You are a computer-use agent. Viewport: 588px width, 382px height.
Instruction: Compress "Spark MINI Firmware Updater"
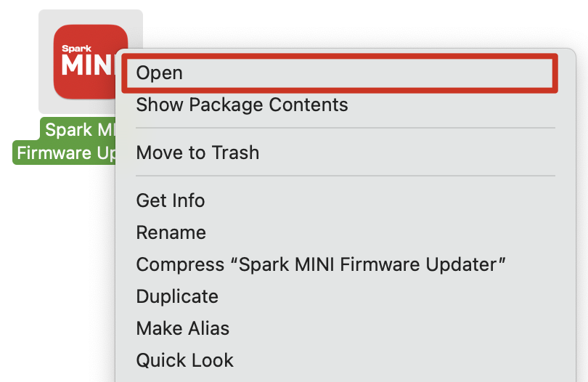(x=320, y=264)
